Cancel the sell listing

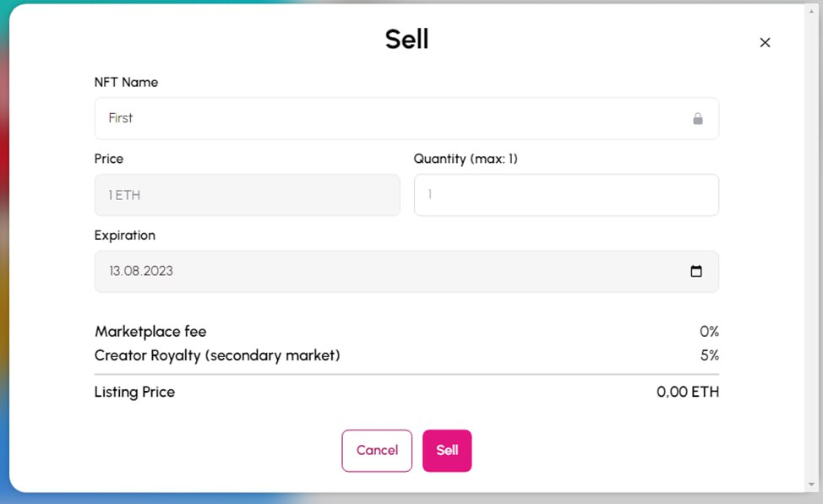click(x=377, y=451)
